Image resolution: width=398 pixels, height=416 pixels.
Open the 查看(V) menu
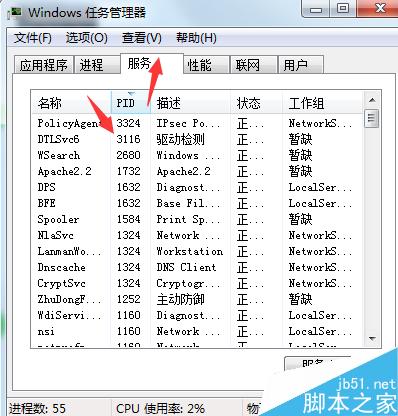pyautogui.click(x=142, y=38)
